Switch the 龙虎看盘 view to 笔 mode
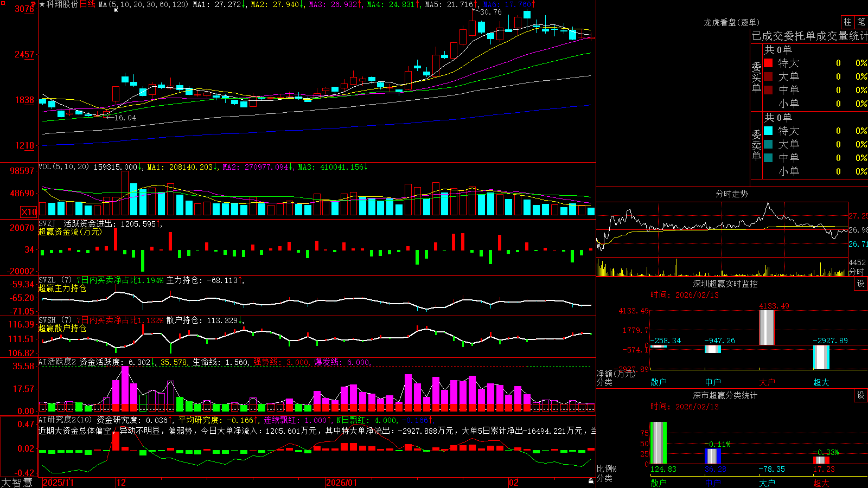Image resolution: width=868 pixels, height=488 pixels. [x=861, y=22]
